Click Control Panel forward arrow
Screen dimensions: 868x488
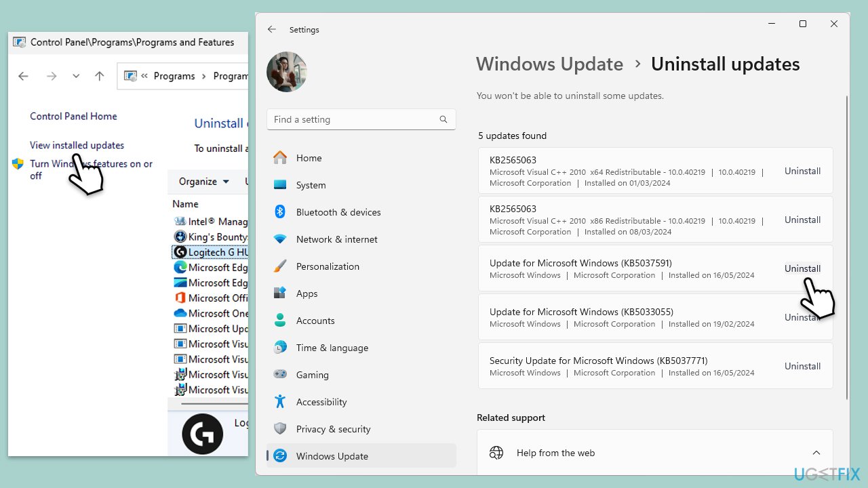coord(52,76)
